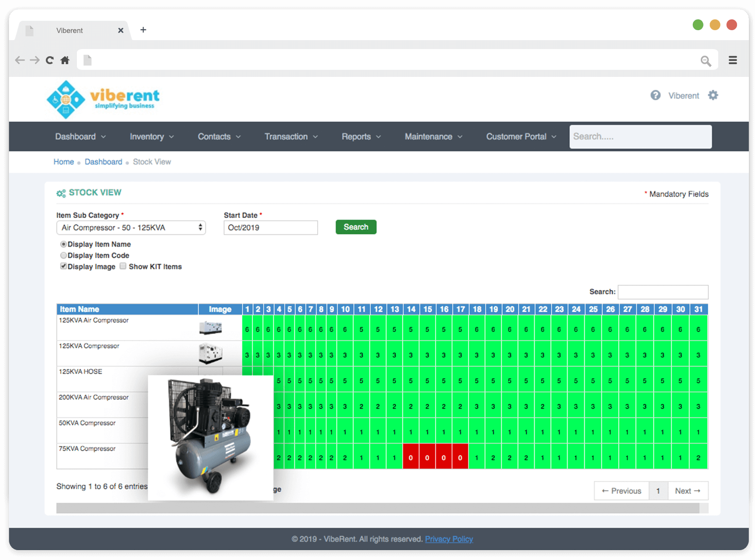The height and width of the screenshot is (560, 755).
Task: Enable Show KIT Items checkbox
Action: tap(123, 266)
